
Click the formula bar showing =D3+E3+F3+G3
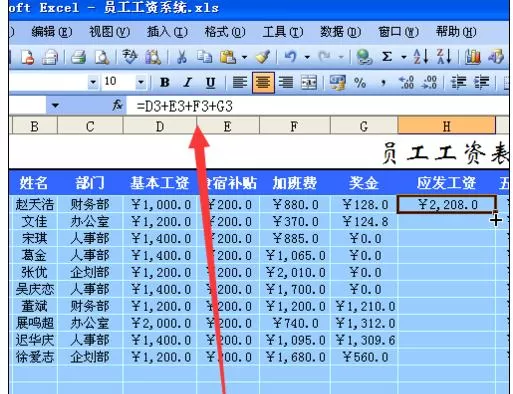[317, 106]
